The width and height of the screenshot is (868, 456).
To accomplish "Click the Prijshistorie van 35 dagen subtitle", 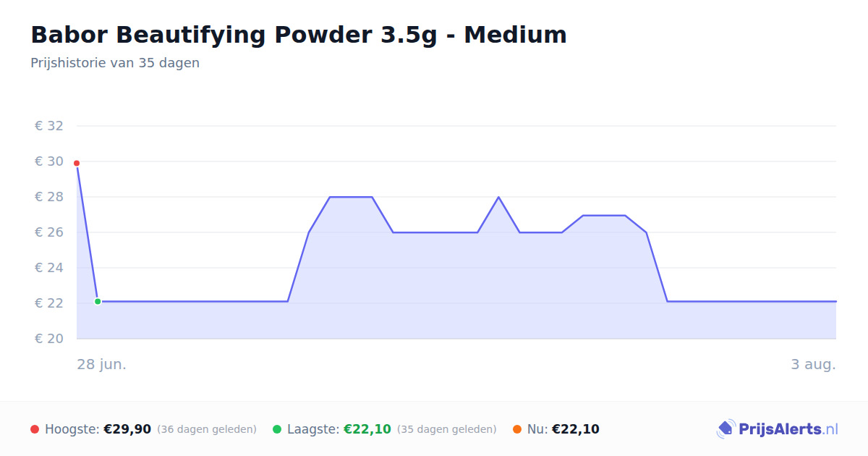I will click(115, 63).
